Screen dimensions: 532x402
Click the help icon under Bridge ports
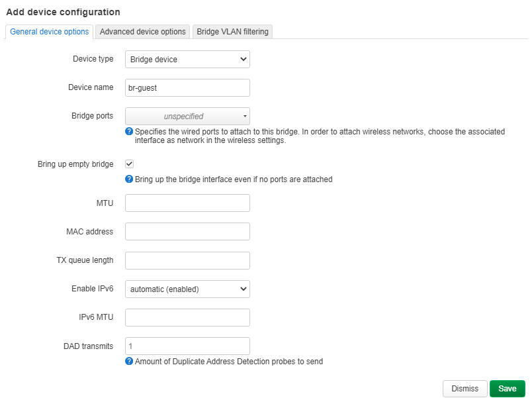coord(129,132)
